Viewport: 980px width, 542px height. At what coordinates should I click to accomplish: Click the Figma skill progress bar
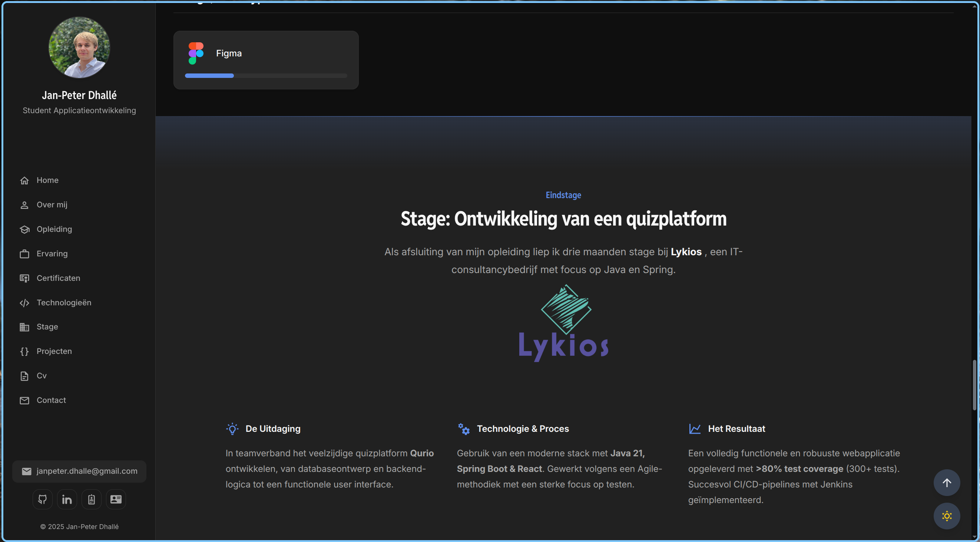(x=266, y=76)
